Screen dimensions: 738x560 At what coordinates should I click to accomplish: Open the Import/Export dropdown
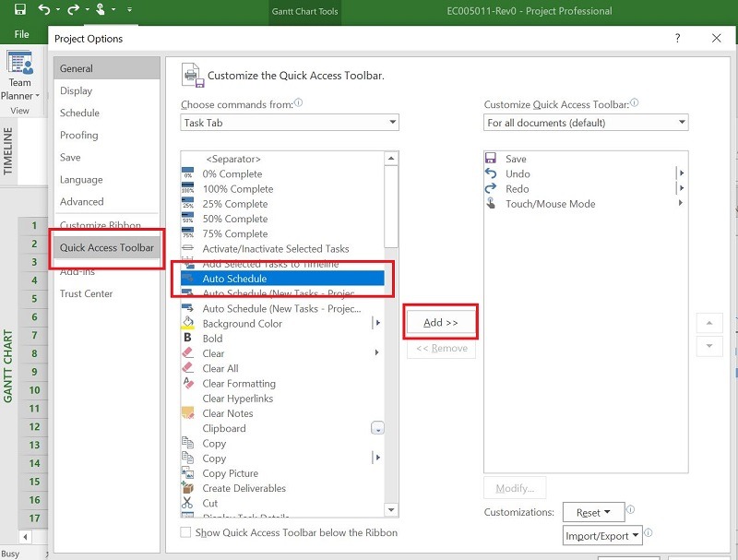click(x=602, y=535)
